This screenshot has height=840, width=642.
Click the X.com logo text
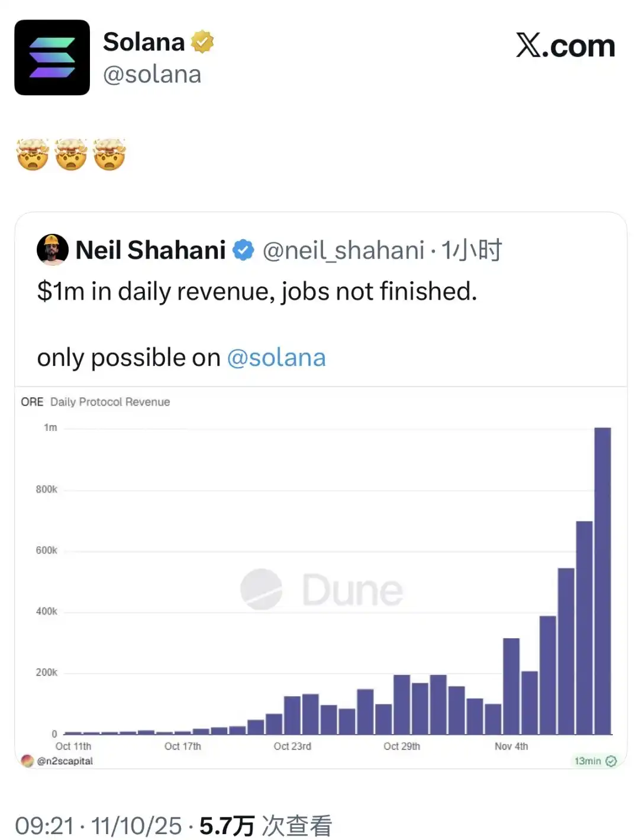[x=565, y=46]
